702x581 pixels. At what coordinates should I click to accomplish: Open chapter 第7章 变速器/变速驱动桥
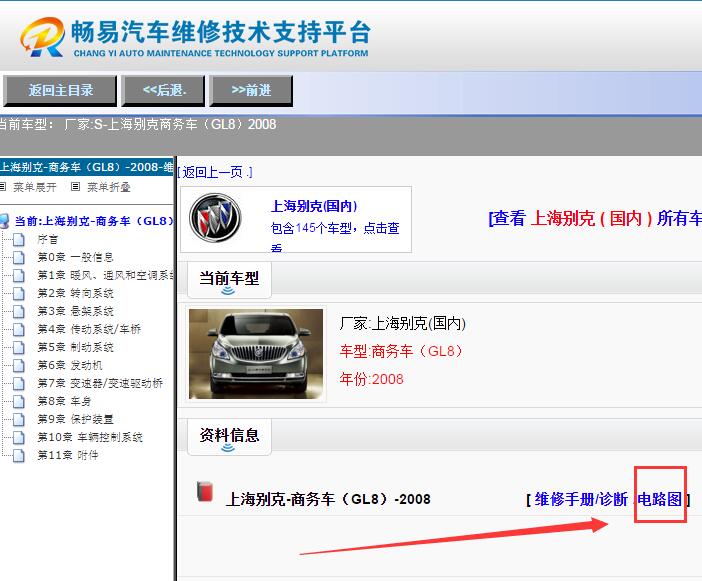pyautogui.click(x=100, y=383)
